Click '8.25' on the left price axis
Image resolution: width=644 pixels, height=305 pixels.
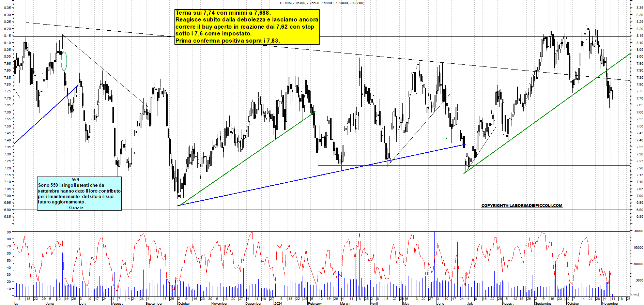(x=7, y=22)
